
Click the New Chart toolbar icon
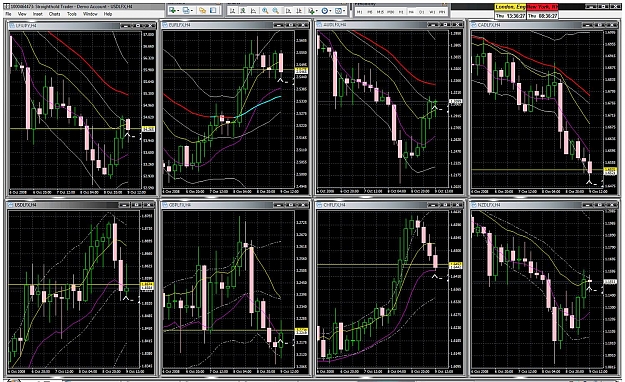point(172,10)
